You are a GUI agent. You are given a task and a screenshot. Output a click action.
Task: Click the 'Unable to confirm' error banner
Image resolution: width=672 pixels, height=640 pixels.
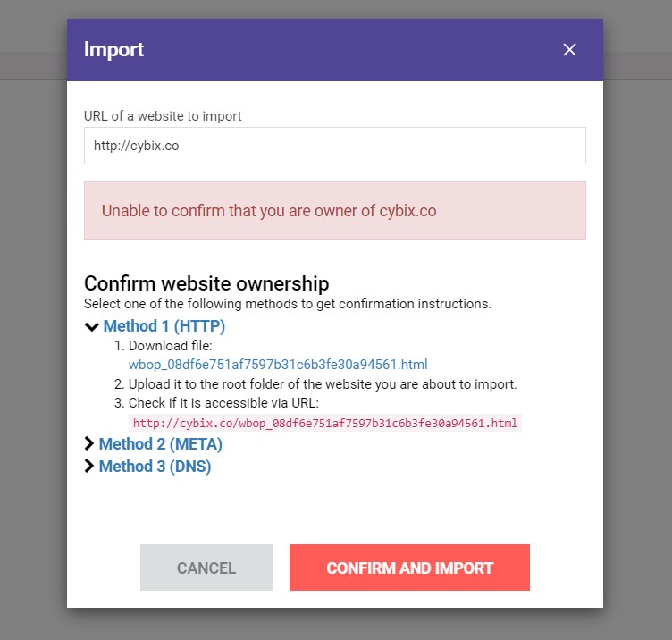(335, 210)
